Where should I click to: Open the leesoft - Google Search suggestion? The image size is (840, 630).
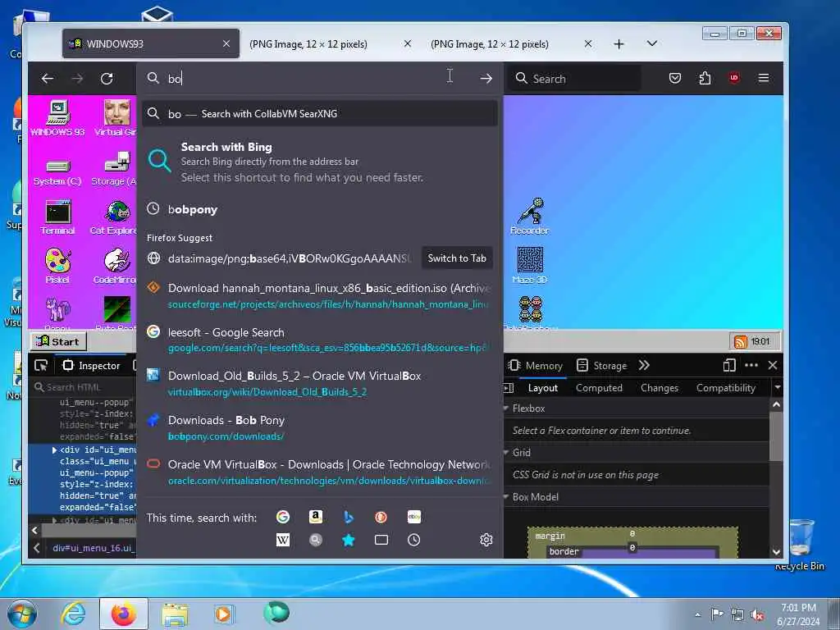[320, 340]
